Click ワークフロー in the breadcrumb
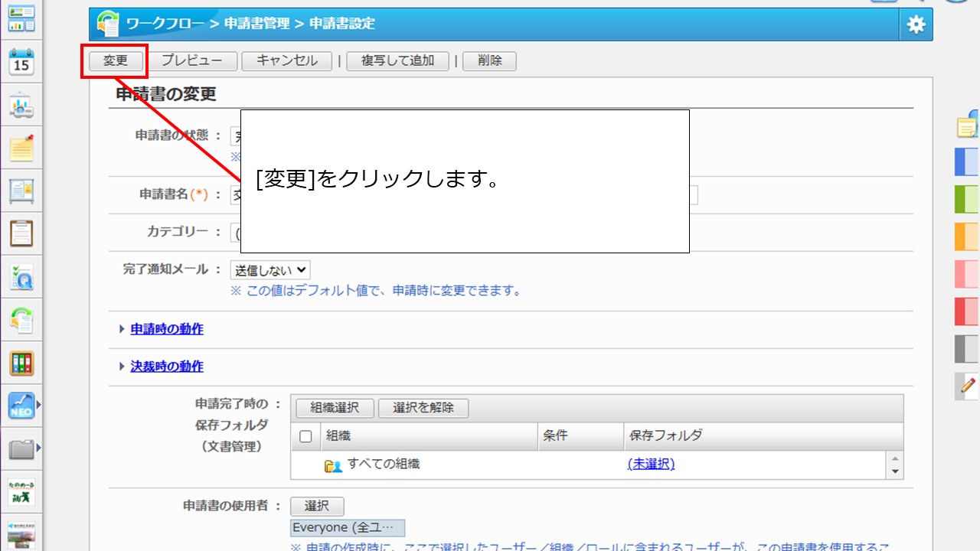 coord(165,24)
